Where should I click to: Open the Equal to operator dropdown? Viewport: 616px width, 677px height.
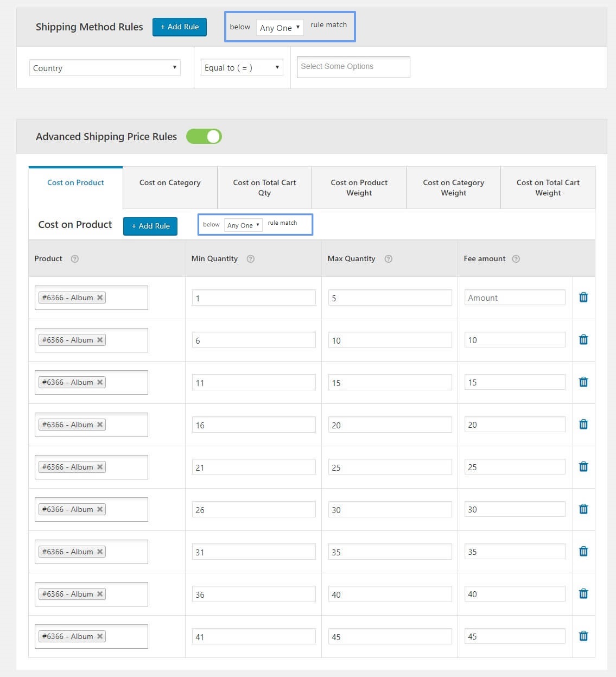[242, 67]
